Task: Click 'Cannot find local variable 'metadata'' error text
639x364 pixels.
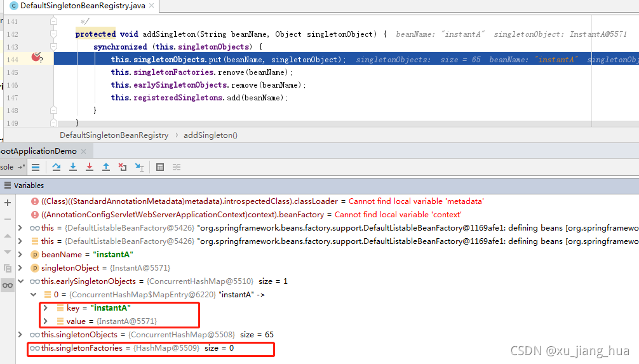Action: [416, 201]
